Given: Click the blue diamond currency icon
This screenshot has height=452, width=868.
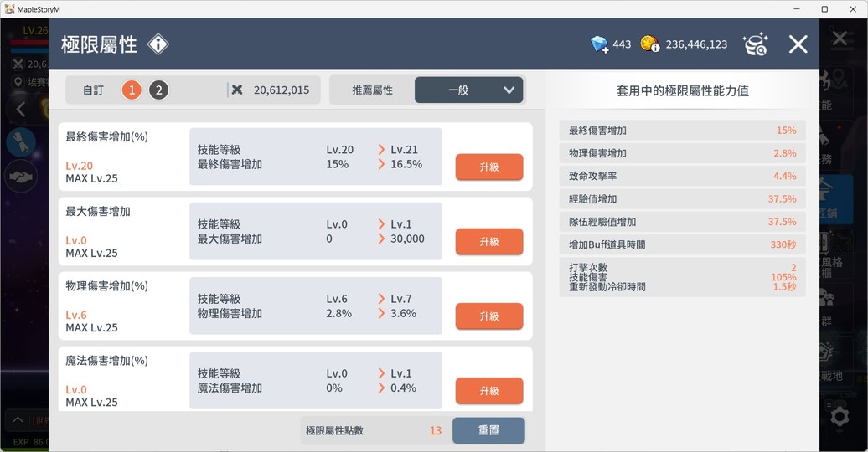Looking at the screenshot, I should (x=599, y=44).
